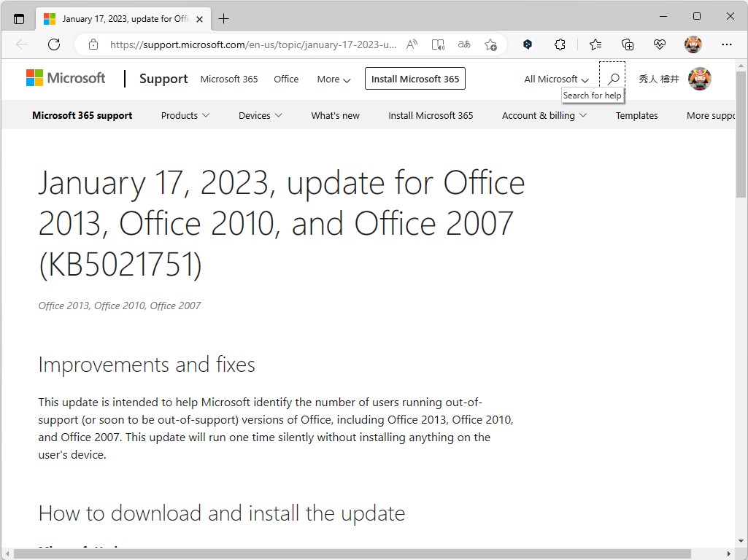Open the translate page icon
This screenshot has width=748, height=560.
coord(464,44)
